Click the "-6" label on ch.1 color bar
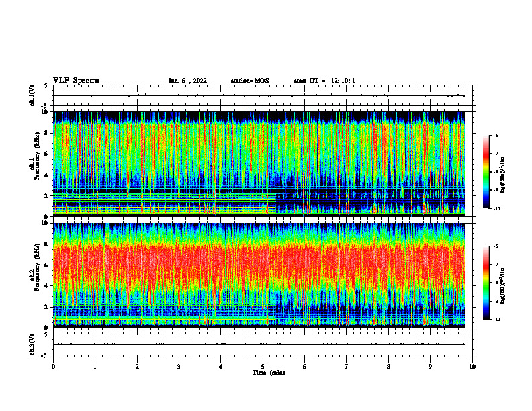The width and height of the screenshot is (532, 411). click(x=496, y=136)
